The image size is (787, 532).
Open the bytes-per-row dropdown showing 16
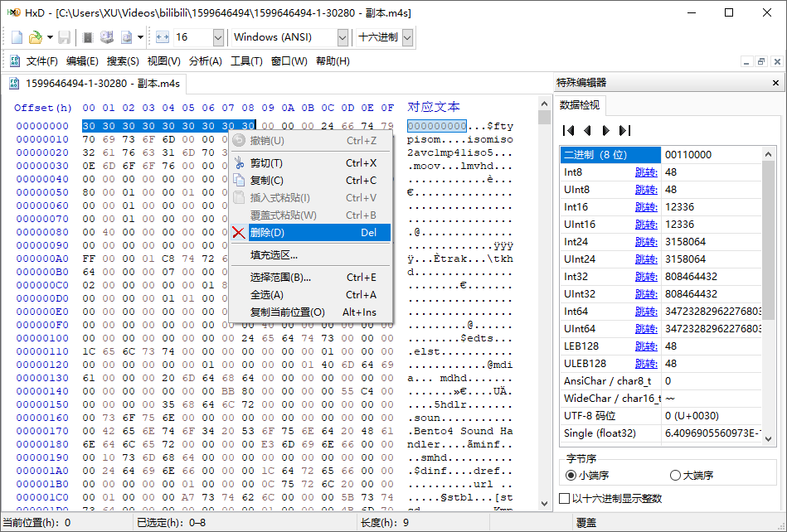[217, 36]
